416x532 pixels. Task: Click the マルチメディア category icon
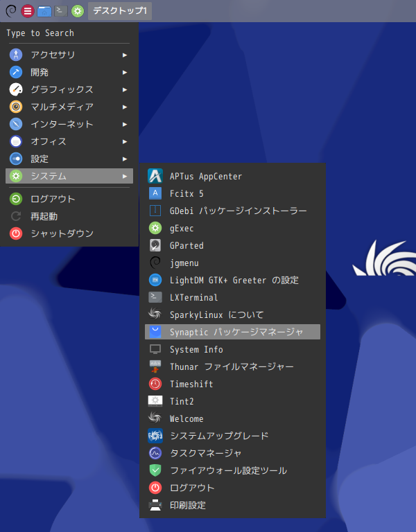click(16, 107)
